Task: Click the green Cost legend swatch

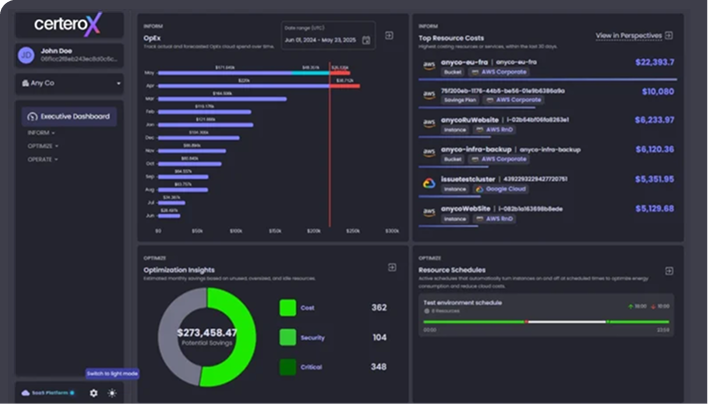Action: tap(288, 308)
